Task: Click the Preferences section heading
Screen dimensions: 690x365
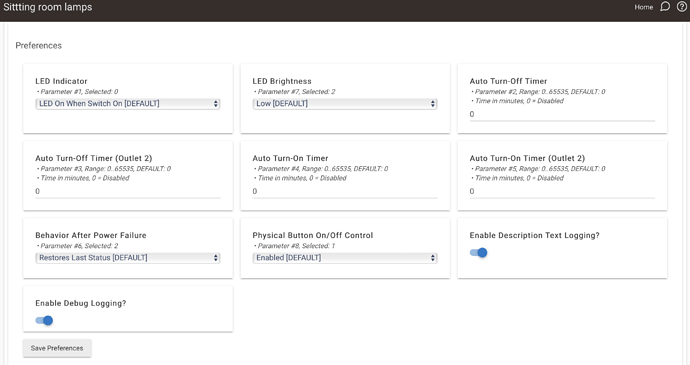Action: point(39,45)
